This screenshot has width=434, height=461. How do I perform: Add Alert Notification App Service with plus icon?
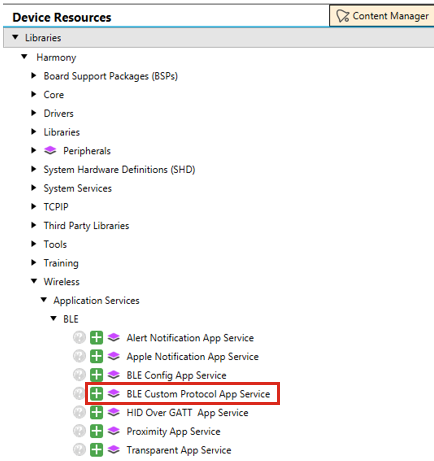pos(96,338)
